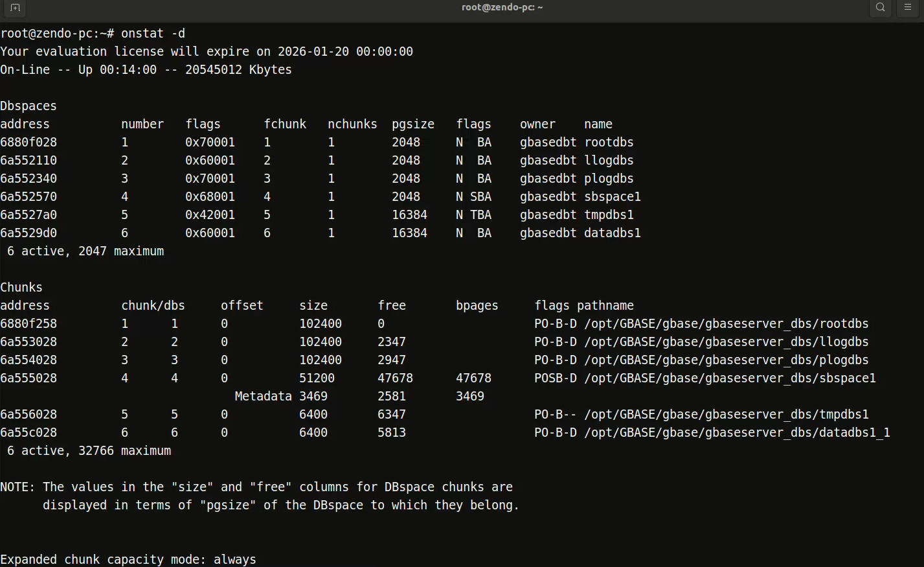Image resolution: width=924 pixels, height=567 pixels.
Task: Click the 'chunk/dbs' column header
Action: [x=153, y=306]
